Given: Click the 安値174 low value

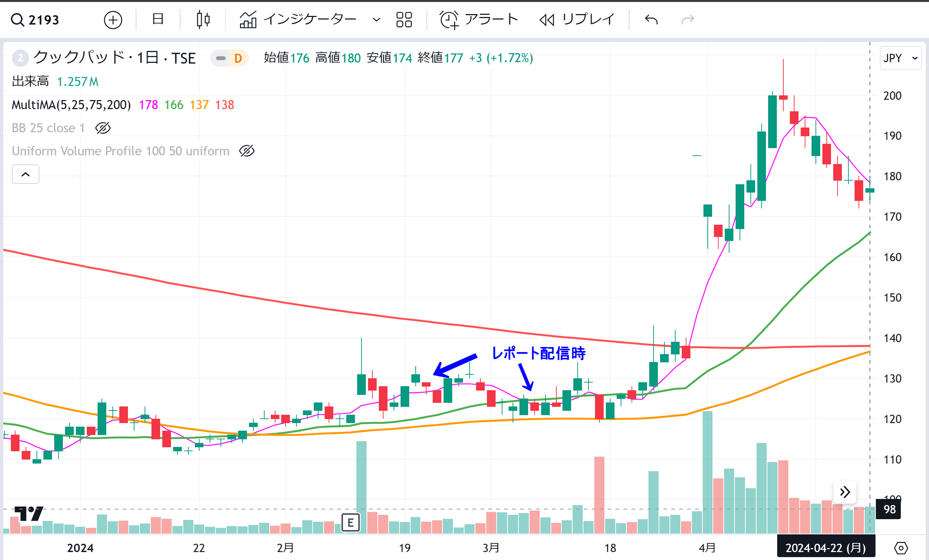Looking at the screenshot, I should [389, 58].
